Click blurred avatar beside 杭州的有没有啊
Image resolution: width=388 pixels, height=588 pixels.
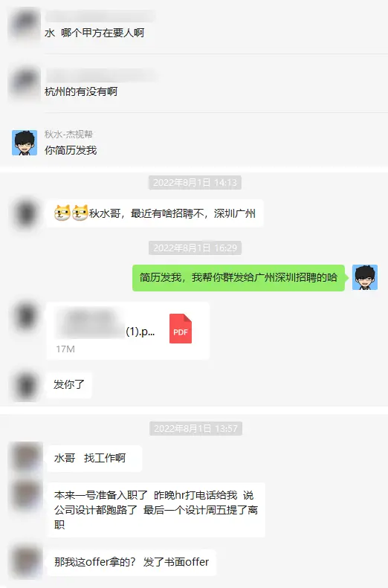tap(25, 83)
